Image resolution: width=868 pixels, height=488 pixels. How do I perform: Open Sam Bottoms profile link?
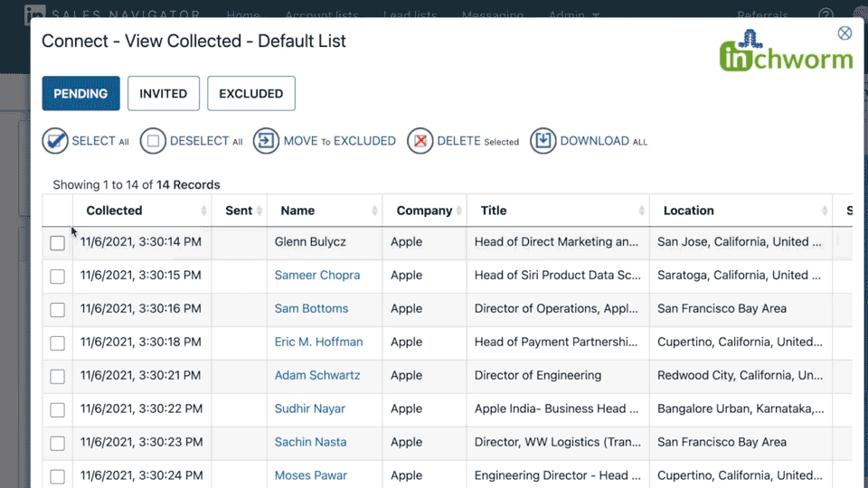[311, 308]
